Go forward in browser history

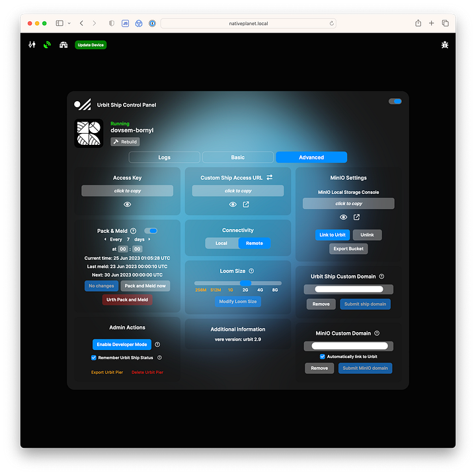coord(95,23)
